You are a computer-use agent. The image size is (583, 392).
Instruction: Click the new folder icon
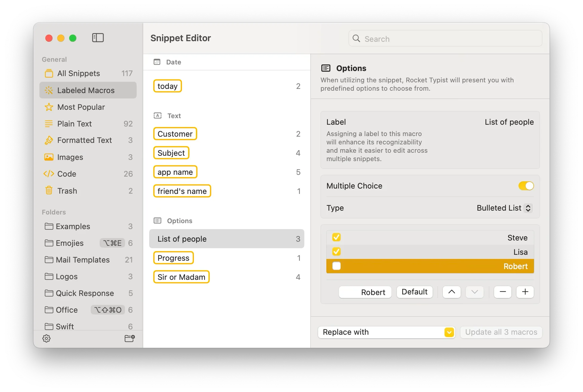[x=129, y=338]
